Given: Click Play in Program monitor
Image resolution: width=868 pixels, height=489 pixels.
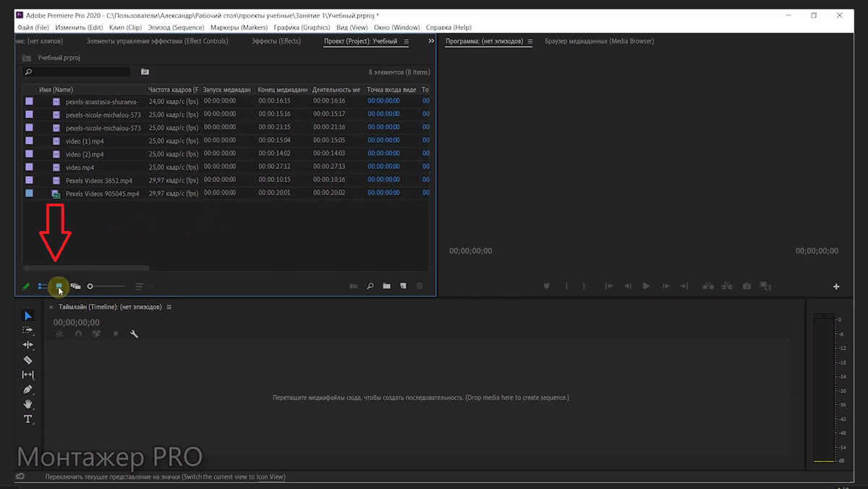Looking at the screenshot, I should 646,286.
